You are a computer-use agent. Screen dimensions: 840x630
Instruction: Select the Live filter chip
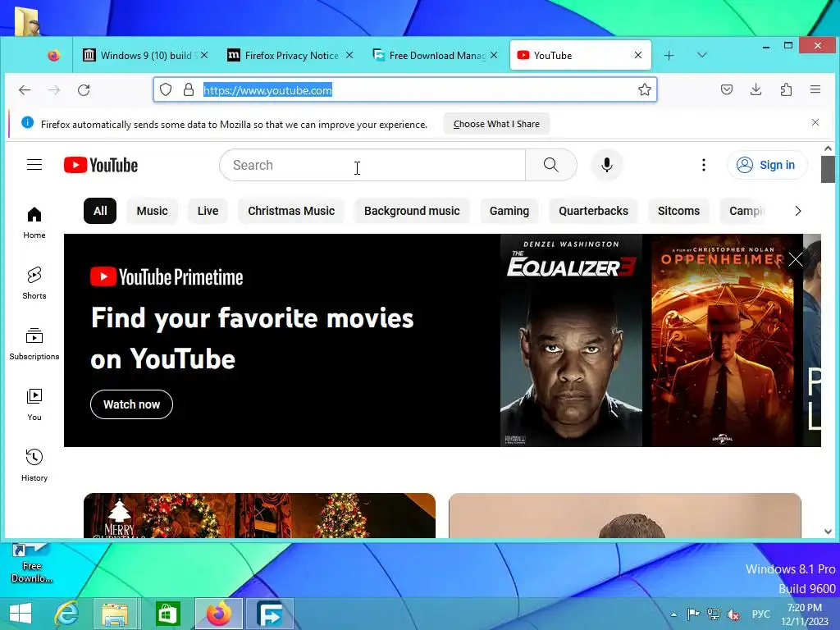coord(208,211)
